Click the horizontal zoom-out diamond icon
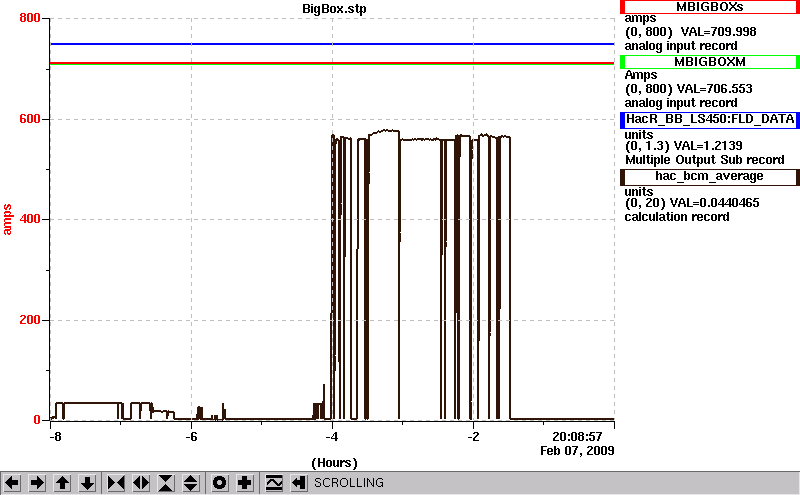The width and height of the screenshot is (800, 495). (x=141, y=482)
